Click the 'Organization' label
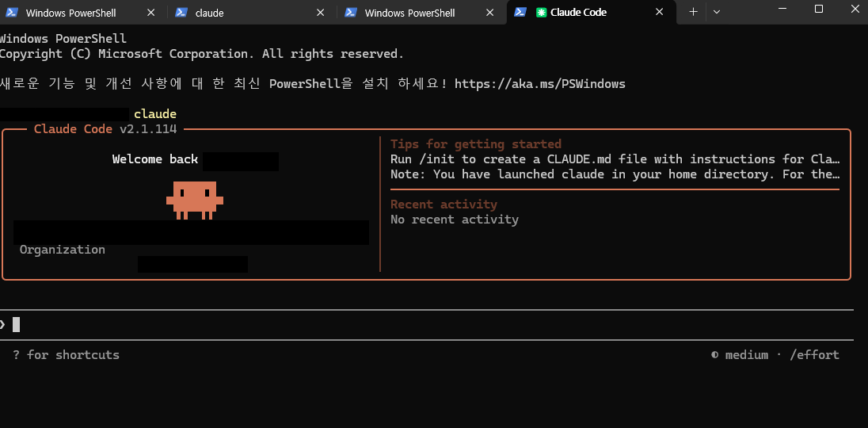 tap(62, 250)
